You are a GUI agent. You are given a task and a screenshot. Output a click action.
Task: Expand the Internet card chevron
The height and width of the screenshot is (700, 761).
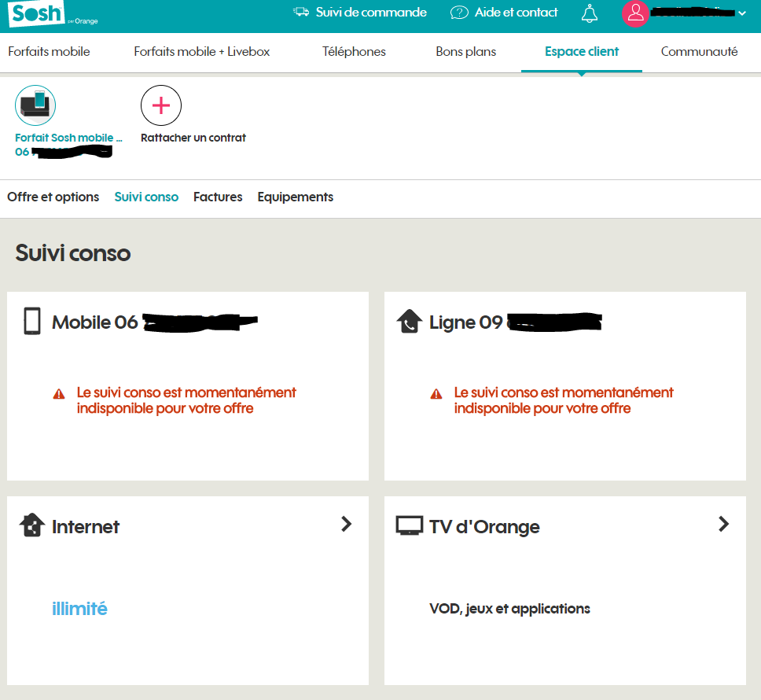pos(346,524)
